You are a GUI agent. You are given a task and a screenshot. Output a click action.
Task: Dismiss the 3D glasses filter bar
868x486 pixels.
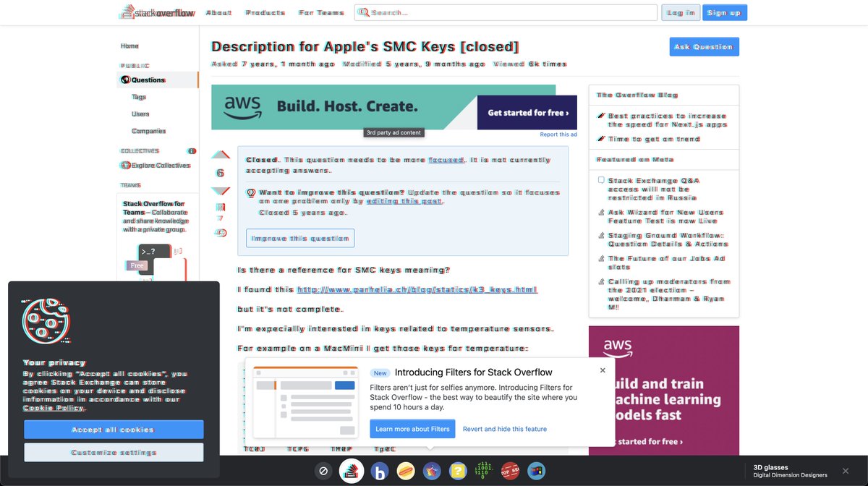click(845, 471)
